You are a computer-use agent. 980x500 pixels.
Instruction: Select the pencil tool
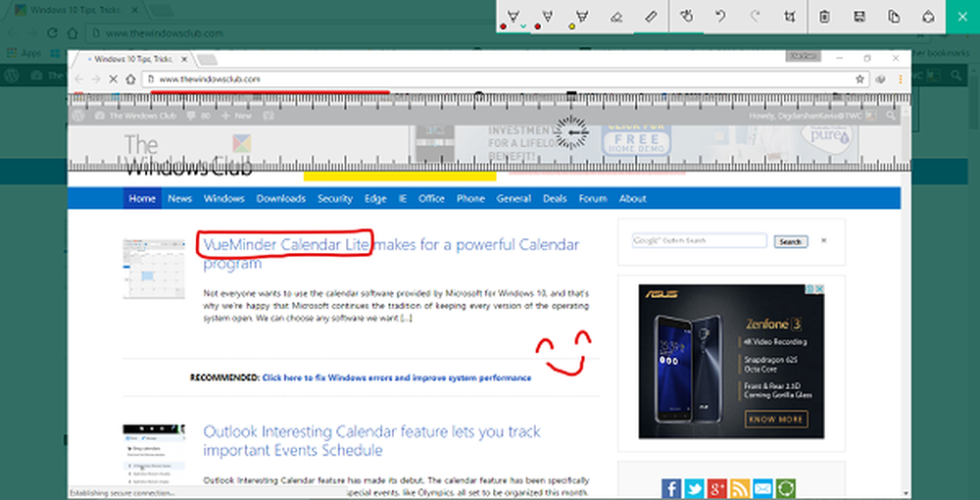pos(547,17)
